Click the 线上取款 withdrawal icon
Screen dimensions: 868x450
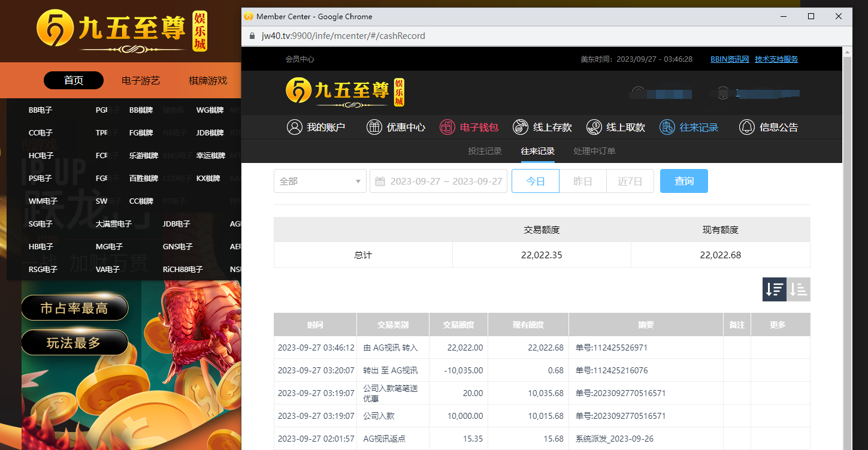pyautogui.click(x=594, y=127)
